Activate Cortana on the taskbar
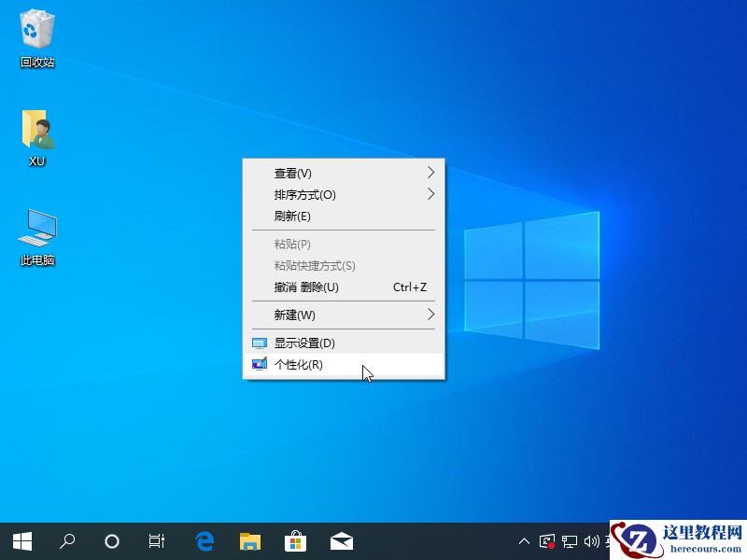This screenshot has width=747, height=560. [112, 541]
